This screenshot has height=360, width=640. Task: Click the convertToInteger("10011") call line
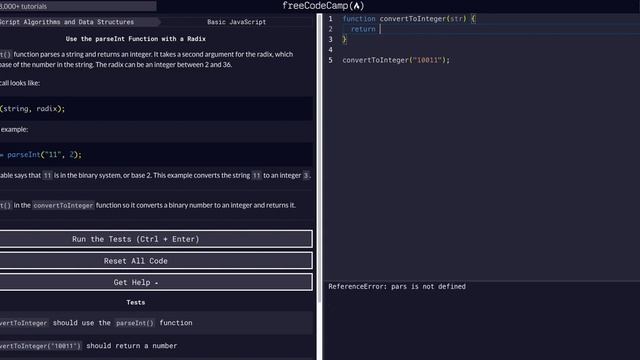pyautogui.click(x=396, y=60)
